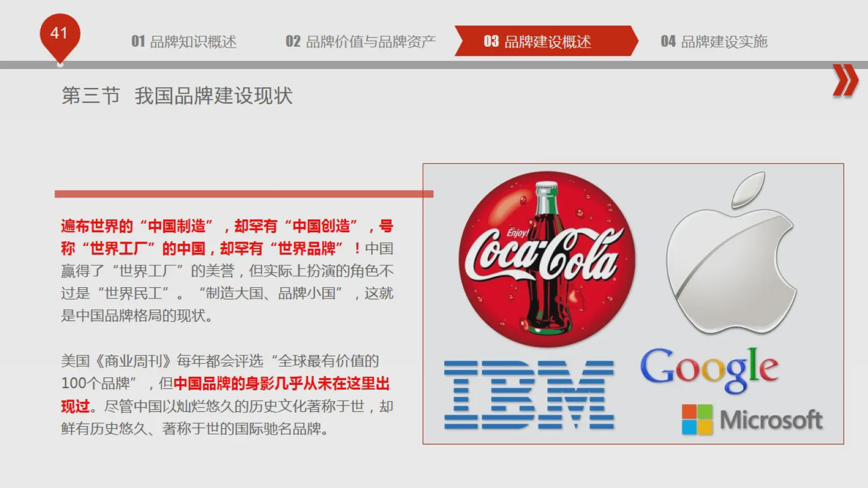Image resolution: width=868 pixels, height=488 pixels.
Task: Click the red text 中国品牌的身影几乎从未在这里出
Action: coord(282,384)
